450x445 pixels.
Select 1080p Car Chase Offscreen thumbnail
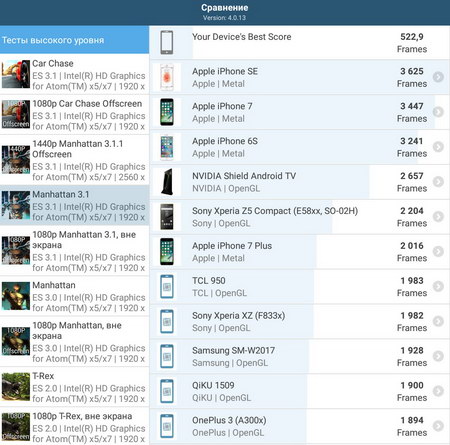(x=16, y=114)
